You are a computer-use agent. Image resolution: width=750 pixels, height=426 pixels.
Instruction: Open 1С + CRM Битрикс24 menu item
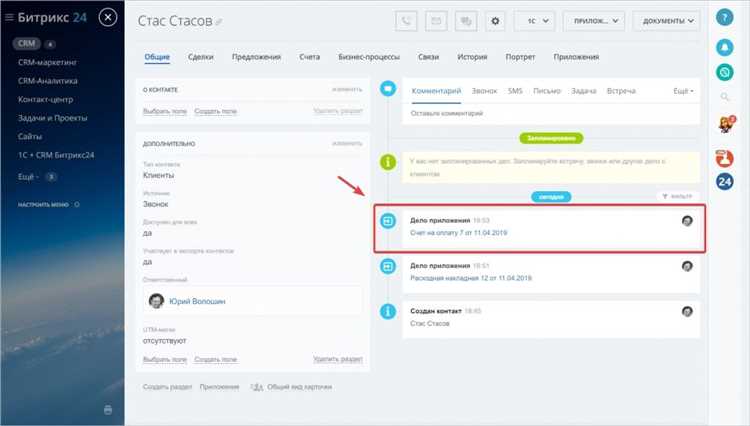56,155
